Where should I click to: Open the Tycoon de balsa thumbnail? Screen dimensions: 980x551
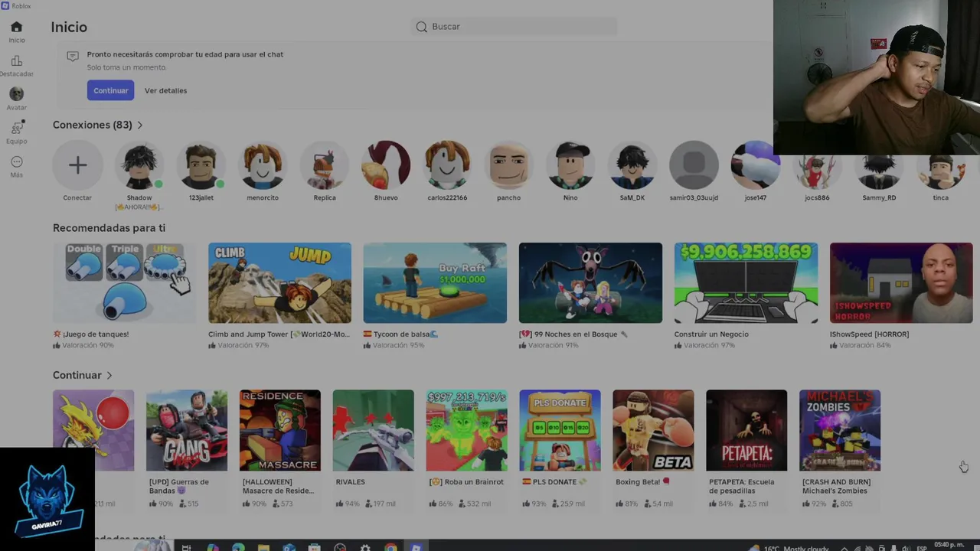pos(435,283)
